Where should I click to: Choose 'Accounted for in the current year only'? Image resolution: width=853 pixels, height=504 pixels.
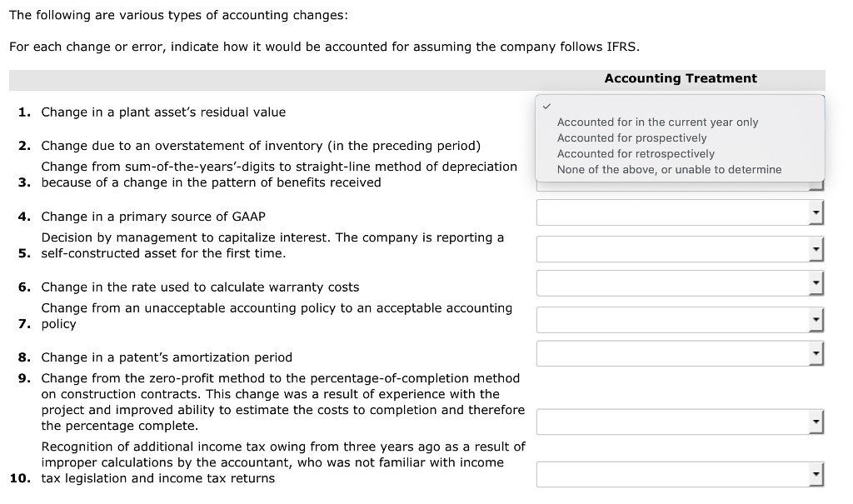click(656, 122)
